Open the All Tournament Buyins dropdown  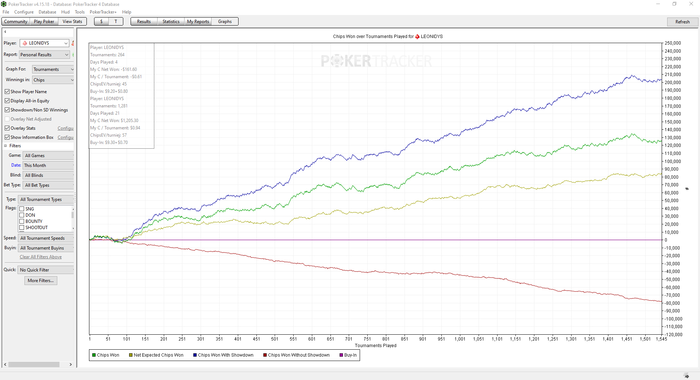[x=46, y=248]
